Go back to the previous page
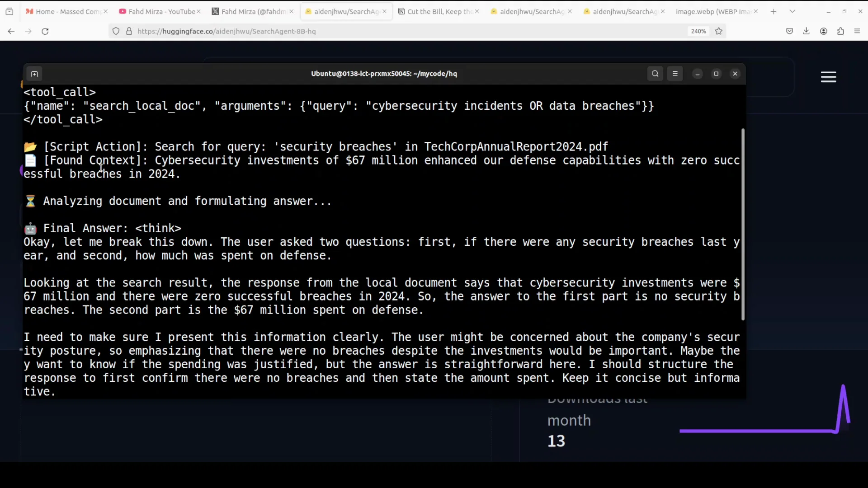868x488 pixels. coord(11,31)
